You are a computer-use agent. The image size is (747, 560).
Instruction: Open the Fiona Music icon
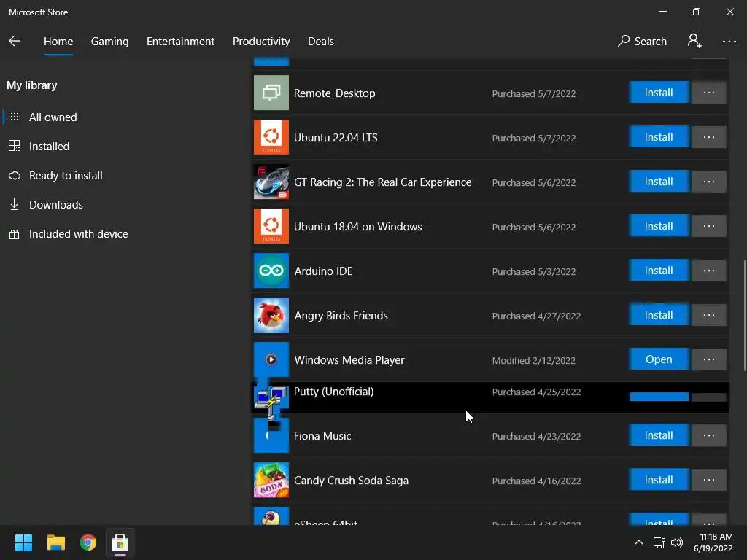pyautogui.click(x=271, y=435)
